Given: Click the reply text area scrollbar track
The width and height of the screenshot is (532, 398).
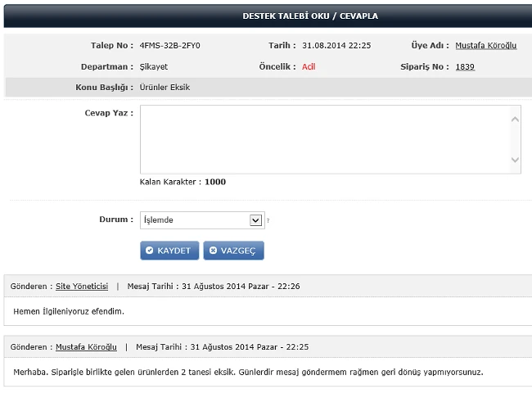Looking at the screenshot, I should coord(516,139).
